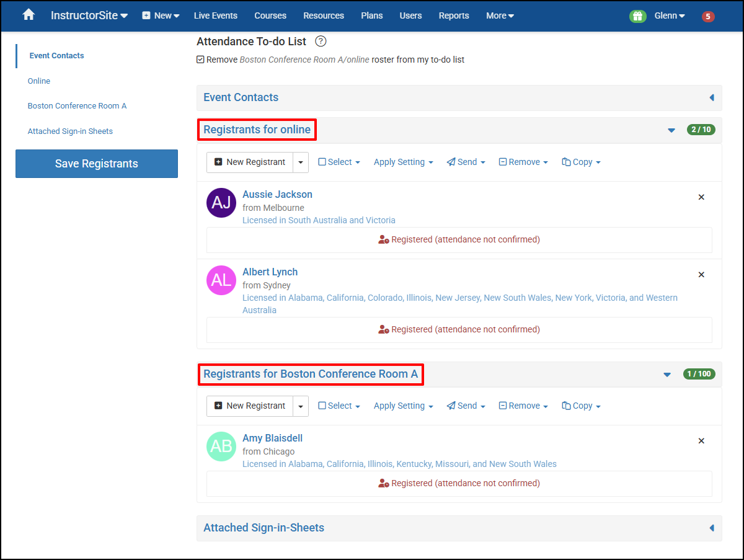
Task: Remove Albert Lynch with the X icon
Action: 701,275
